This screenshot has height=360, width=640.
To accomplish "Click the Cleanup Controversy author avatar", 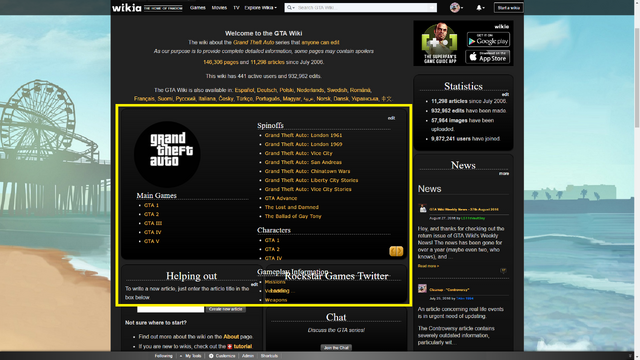I will tap(422, 289).
